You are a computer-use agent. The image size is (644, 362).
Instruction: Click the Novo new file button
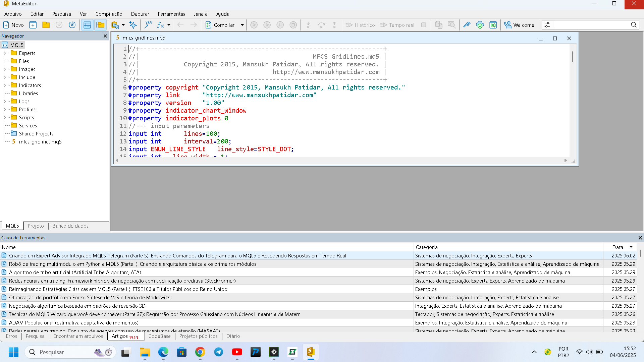[13, 25]
